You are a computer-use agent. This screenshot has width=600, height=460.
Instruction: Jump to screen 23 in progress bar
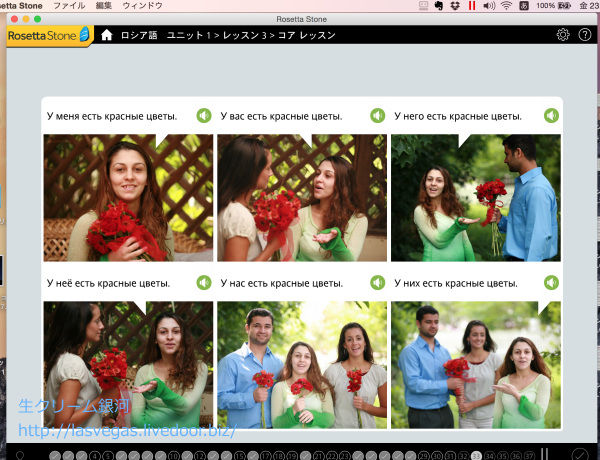345,456
